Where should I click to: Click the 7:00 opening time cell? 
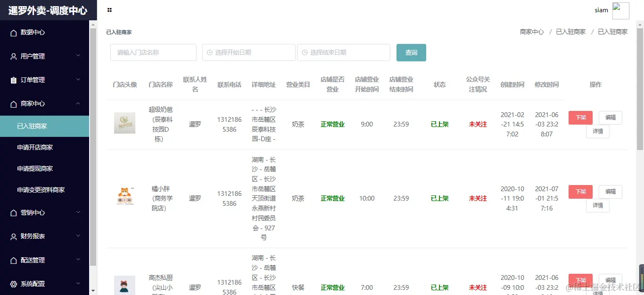[367, 287]
